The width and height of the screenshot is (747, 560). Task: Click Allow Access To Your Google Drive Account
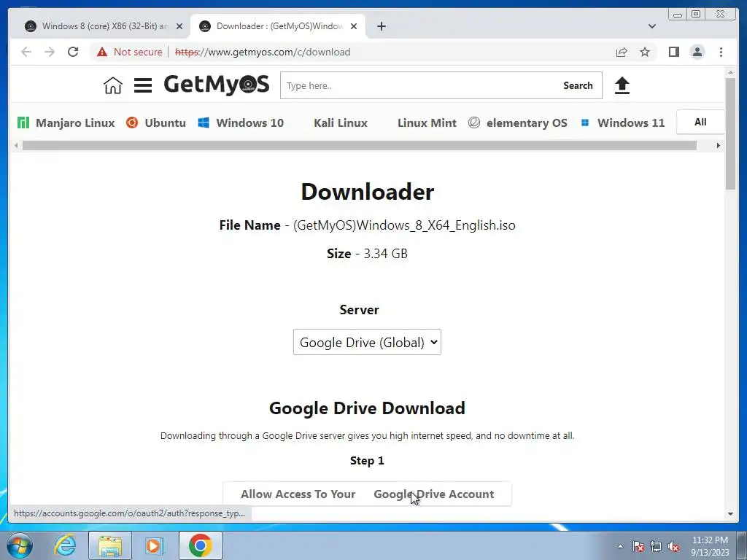(x=367, y=494)
